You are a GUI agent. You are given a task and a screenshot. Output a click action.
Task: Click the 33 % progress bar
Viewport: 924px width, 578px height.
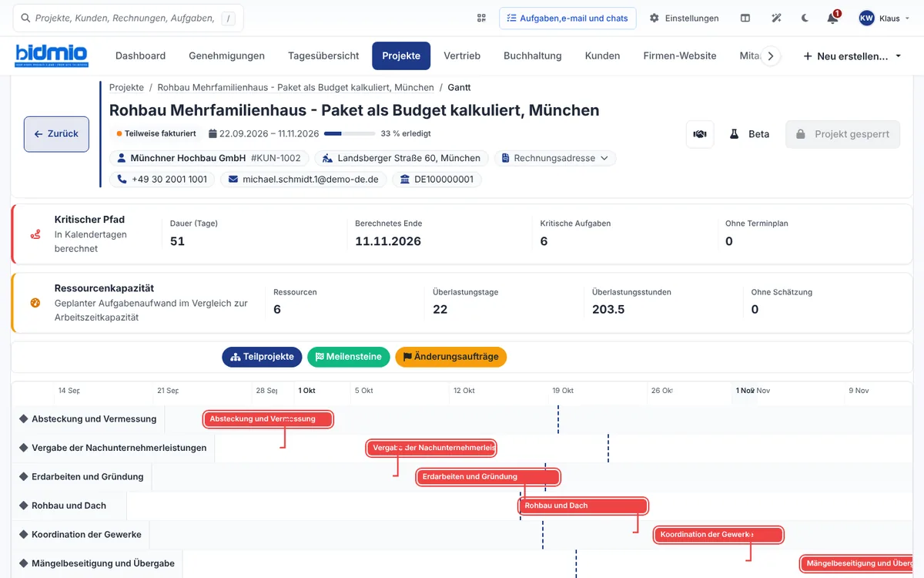coord(350,133)
